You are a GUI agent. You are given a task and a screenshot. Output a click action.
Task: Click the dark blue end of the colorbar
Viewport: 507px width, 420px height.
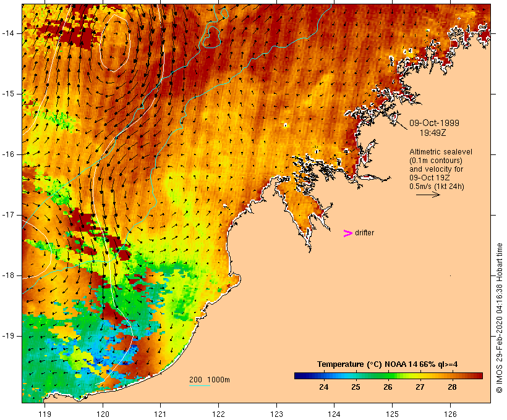pos(299,376)
